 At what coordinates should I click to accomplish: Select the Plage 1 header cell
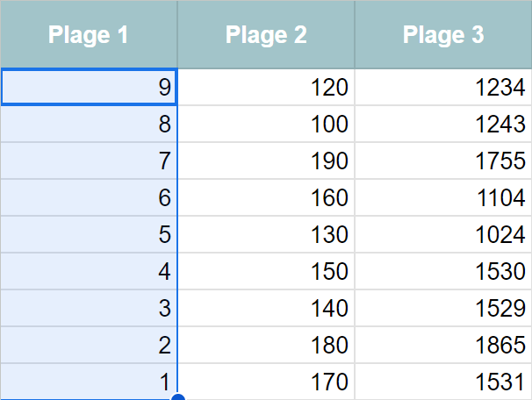click(x=89, y=34)
